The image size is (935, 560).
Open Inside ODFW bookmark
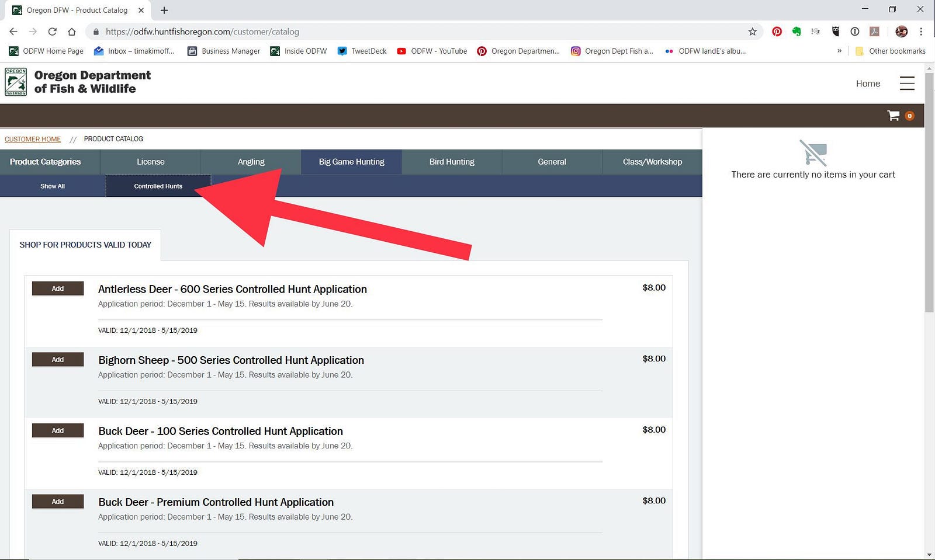[299, 51]
